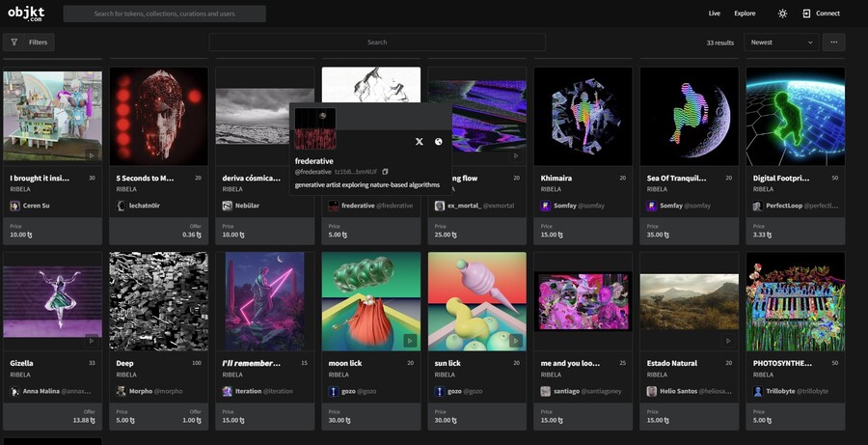Play the sun lick video preview
Viewport: 868px width, 445px height.
coord(516,340)
